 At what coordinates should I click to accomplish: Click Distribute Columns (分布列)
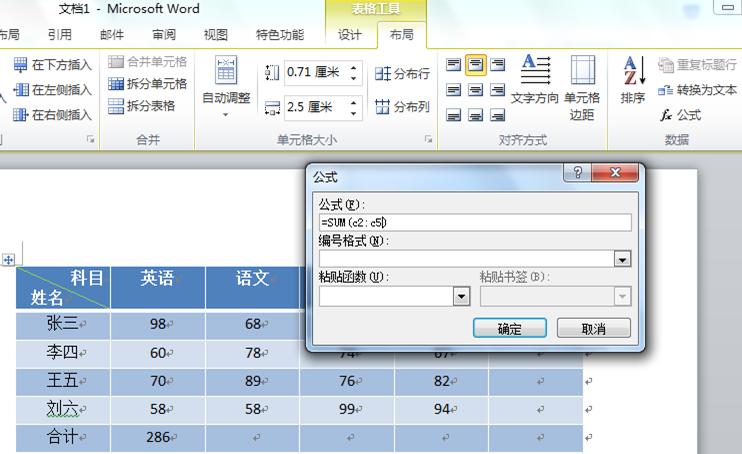click(402, 107)
